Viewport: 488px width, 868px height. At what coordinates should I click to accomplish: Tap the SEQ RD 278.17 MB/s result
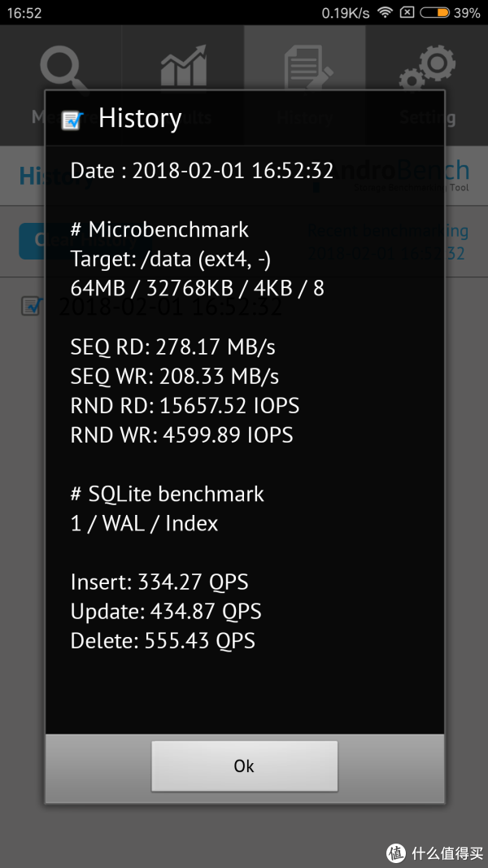coord(172,347)
